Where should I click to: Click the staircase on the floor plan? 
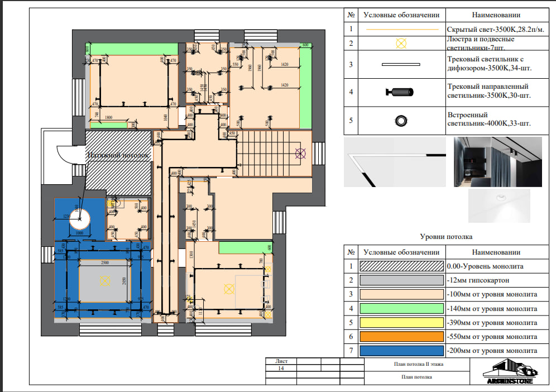pos(274,154)
